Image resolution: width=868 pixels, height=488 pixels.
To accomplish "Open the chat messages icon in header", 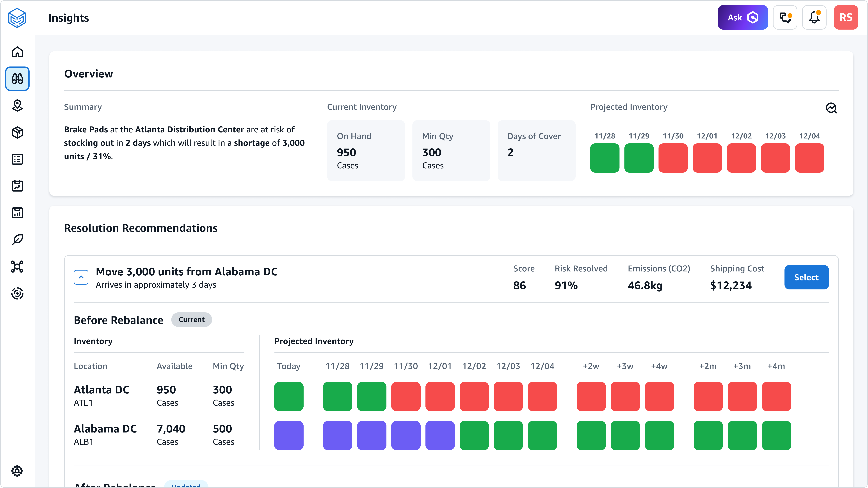I will click(x=785, y=18).
